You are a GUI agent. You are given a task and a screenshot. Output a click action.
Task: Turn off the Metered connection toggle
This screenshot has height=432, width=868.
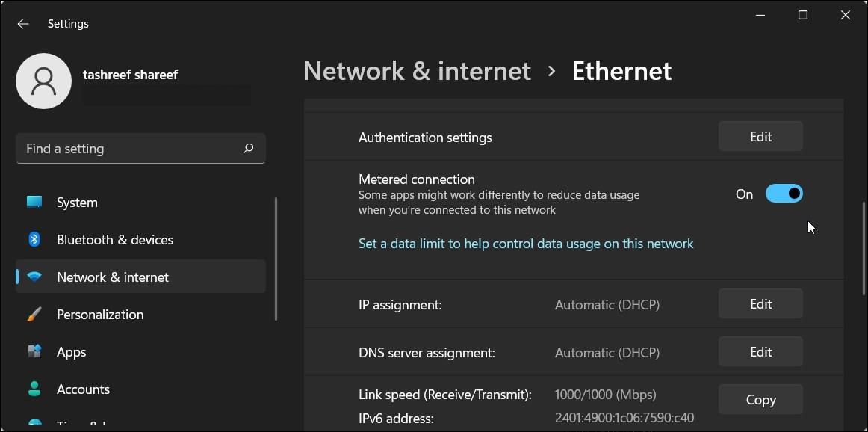784,194
